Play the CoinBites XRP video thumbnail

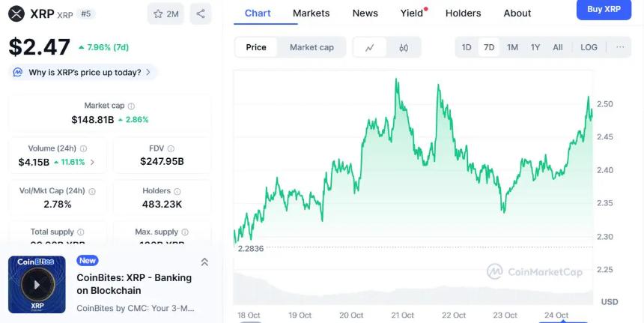[37, 284]
